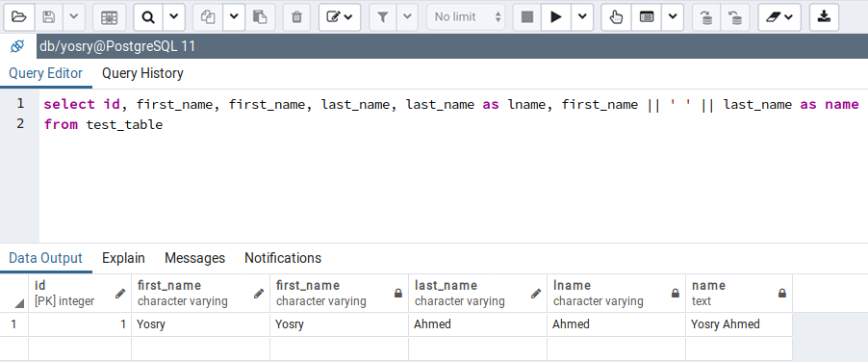Open the Notifications tab

pyautogui.click(x=283, y=258)
